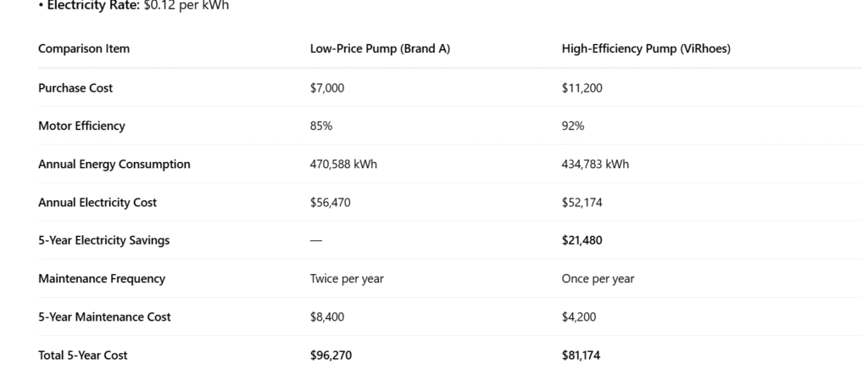This screenshot has width=868, height=392.
Task: Click the $56,470 annual electricity cost
Action: click(x=331, y=203)
